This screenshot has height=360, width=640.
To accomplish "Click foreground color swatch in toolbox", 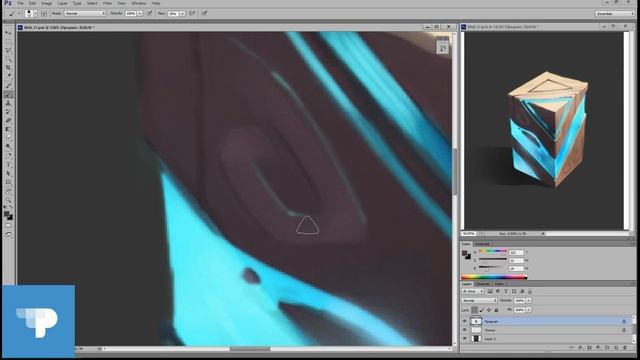I will point(7,215).
